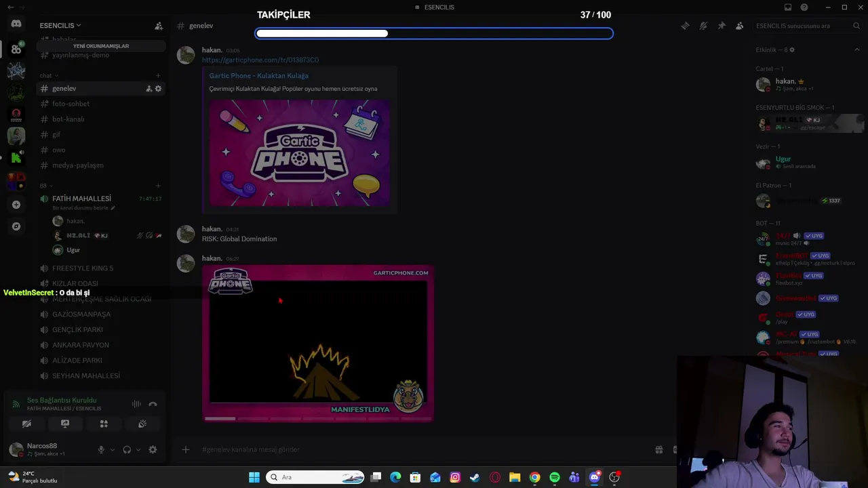This screenshot has height=488, width=868.
Task: Open channel notification settings bell icon
Action: coord(703,26)
